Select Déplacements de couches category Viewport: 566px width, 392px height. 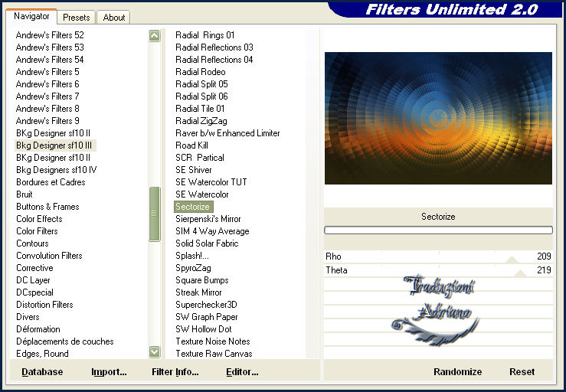65,341
